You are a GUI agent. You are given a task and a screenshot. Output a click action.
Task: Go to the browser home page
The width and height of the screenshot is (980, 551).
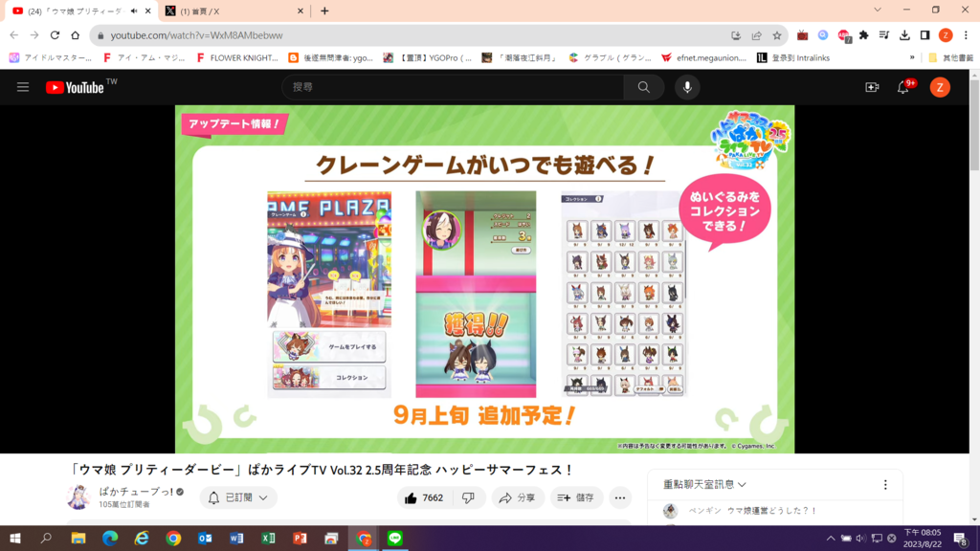click(75, 35)
